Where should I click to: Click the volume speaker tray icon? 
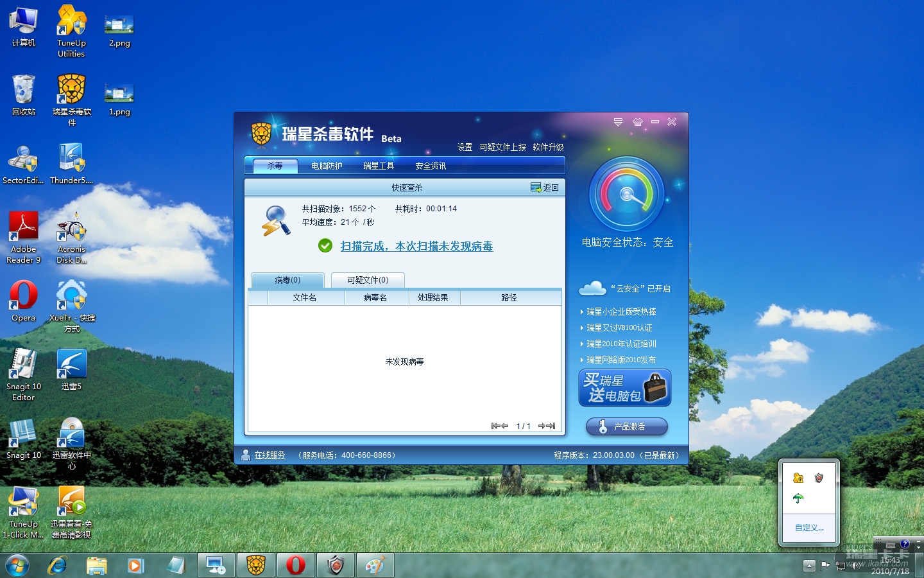coord(855,566)
